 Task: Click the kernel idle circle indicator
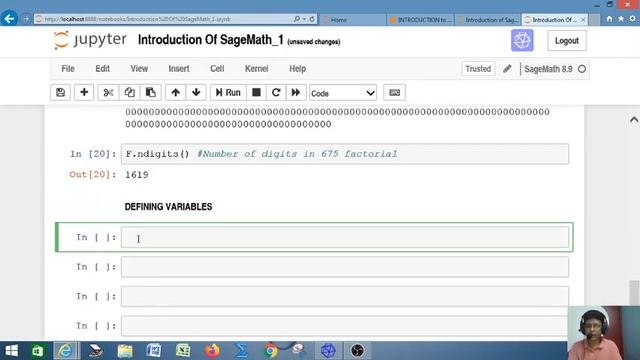582,69
